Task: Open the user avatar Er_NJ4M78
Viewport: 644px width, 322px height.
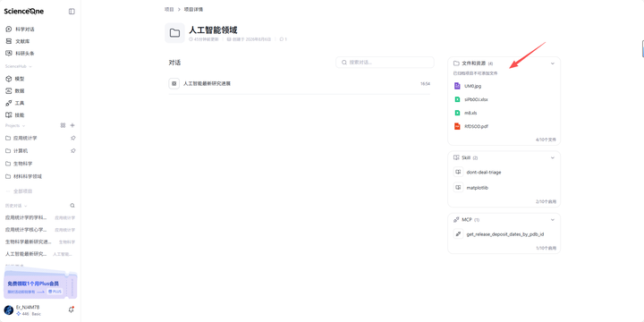Action: point(9,310)
